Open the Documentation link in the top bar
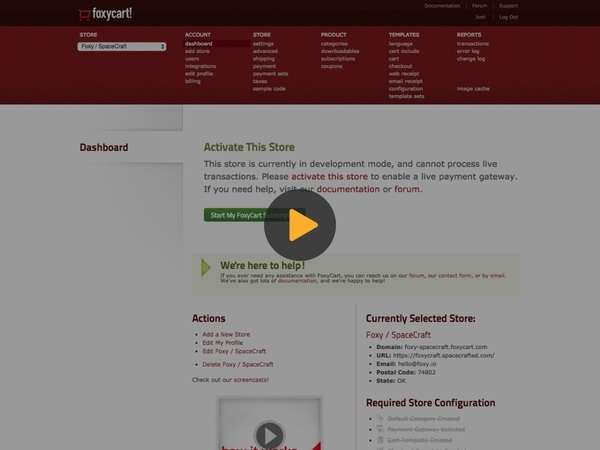 [442, 6]
